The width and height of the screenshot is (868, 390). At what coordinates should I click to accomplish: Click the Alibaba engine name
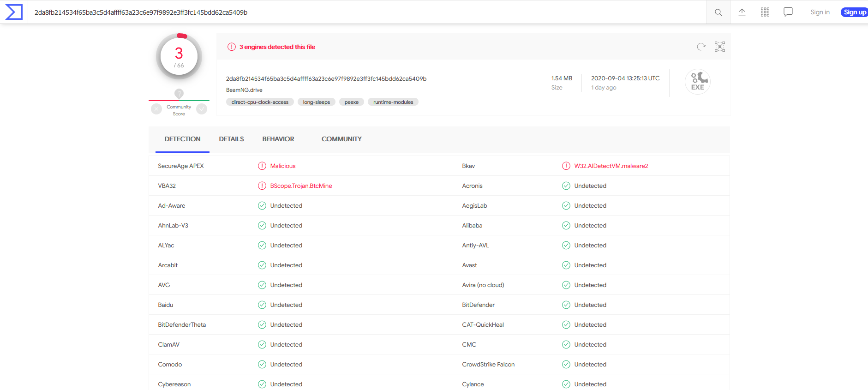[x=472, y=225]
